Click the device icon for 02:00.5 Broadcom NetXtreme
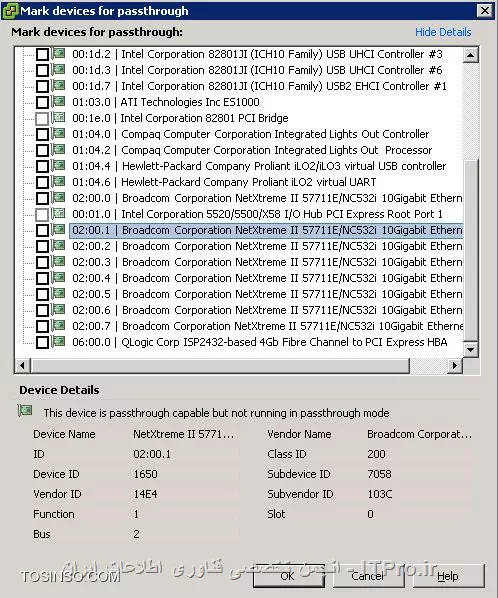Viewport: 498px width, 598px height. click(58, 294)
